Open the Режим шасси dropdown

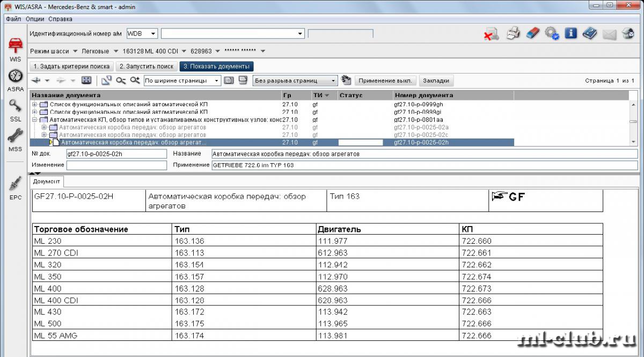pos(74,52)
